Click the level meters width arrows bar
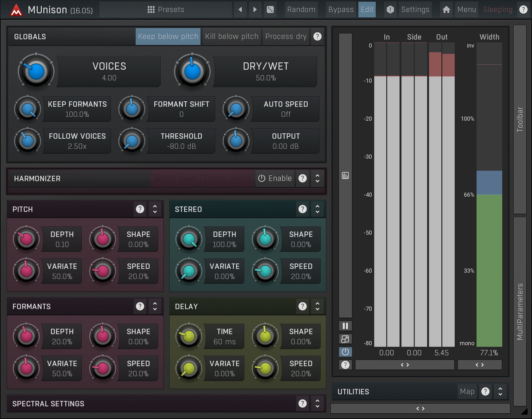 405,365
